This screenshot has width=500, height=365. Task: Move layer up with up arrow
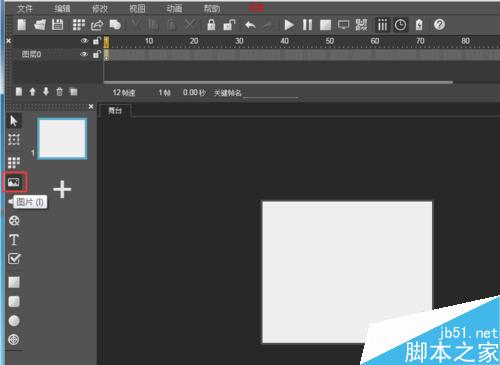point(32,92)
